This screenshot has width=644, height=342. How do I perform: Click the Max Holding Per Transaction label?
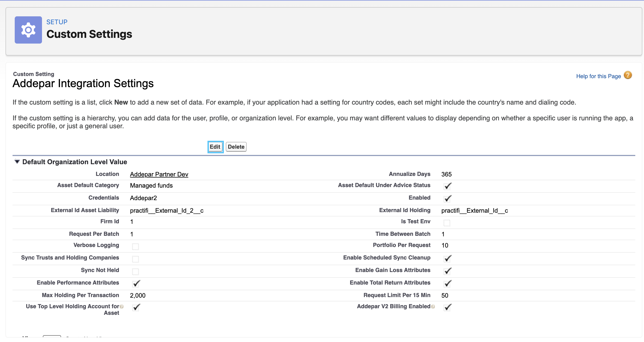[80, 295]
